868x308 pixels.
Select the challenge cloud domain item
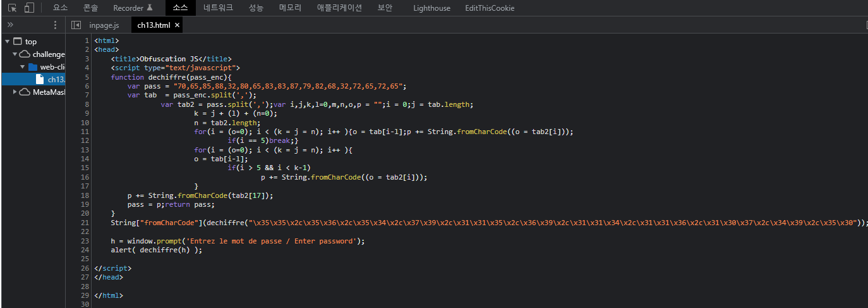(x=42, y=54)
